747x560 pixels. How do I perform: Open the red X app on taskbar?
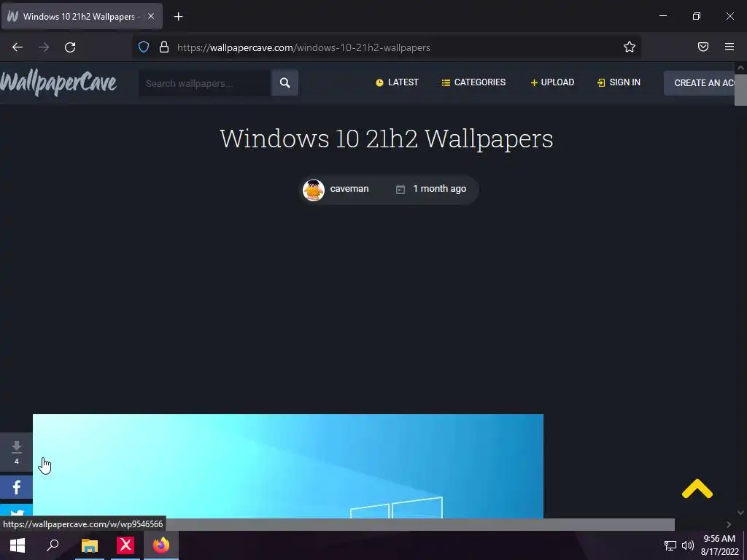click(x=125, y=545)
